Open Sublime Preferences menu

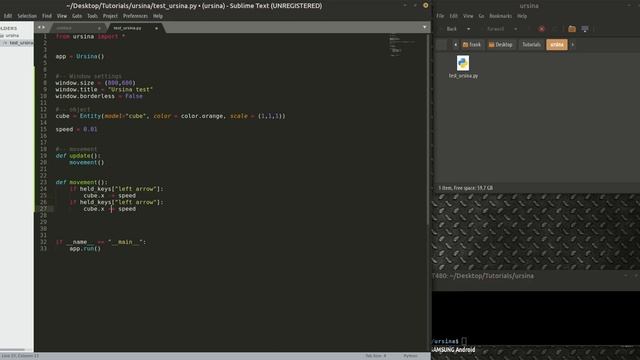pos(135,16)
